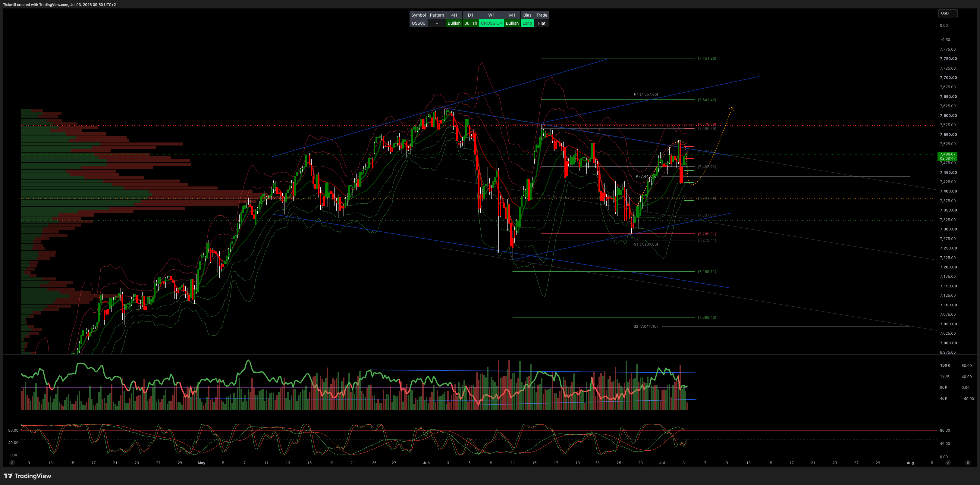Image resolution: width=980 pixels, height=485 pixels.
Task: Click the Flat trade status cell
Action: pyautogui.click(x=542, y=23)
